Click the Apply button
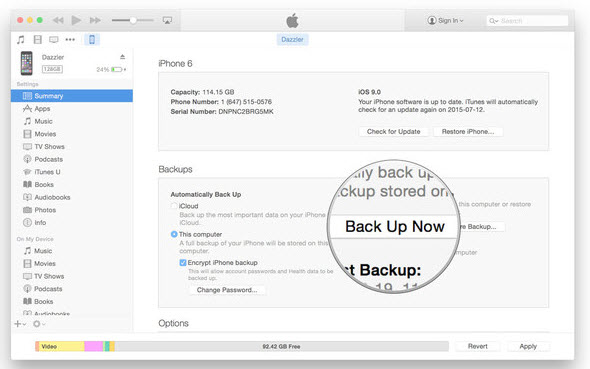This screenshot has width=590, height=369. coord(528,346)
